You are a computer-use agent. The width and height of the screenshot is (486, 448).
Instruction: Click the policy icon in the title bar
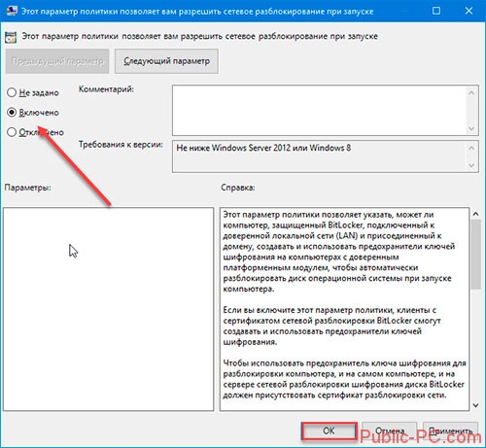point(12,11)
